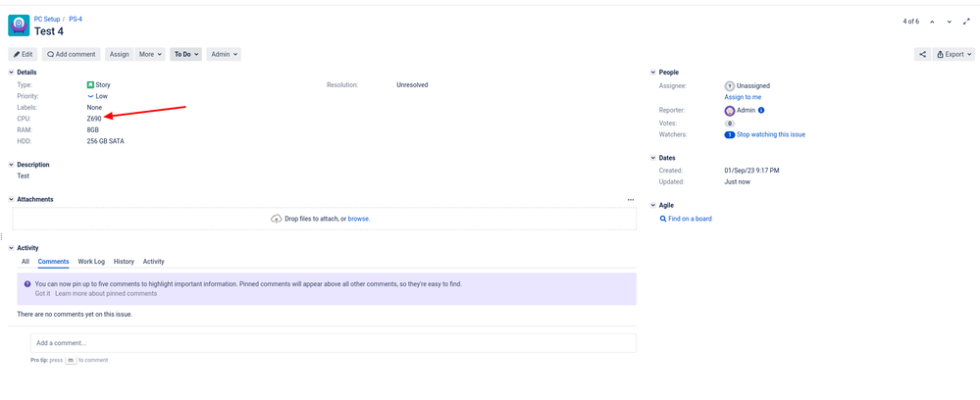Switch to the Activity tab
Screen dimensions: 980x400
tap(154, 261)
